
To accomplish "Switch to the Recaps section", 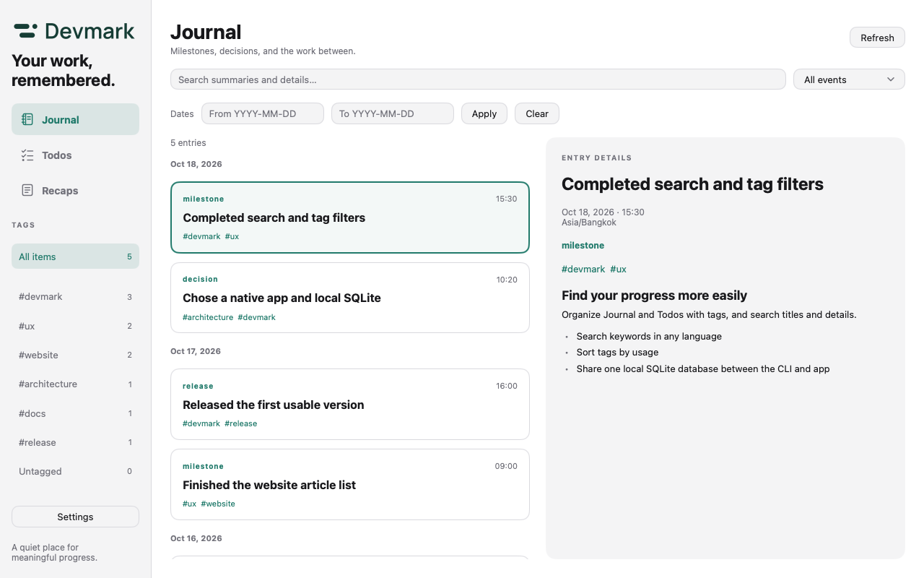I will tap(75, 190).
